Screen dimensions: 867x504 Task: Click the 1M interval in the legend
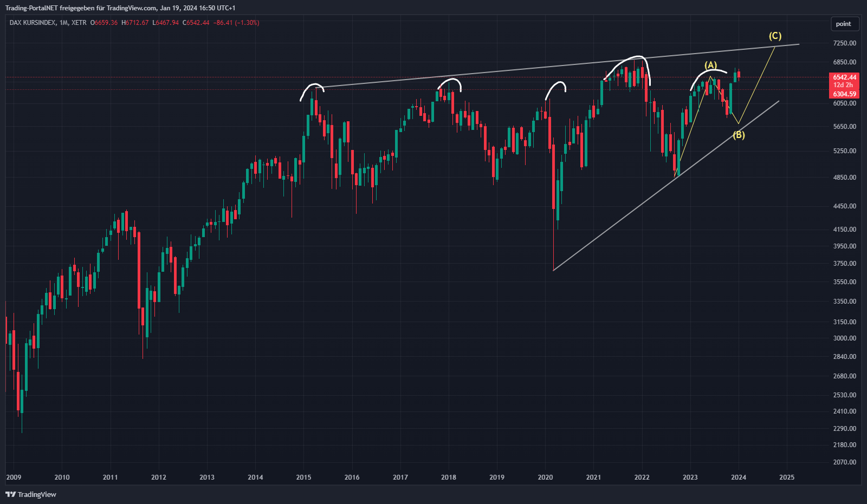(x=64, y=23)
